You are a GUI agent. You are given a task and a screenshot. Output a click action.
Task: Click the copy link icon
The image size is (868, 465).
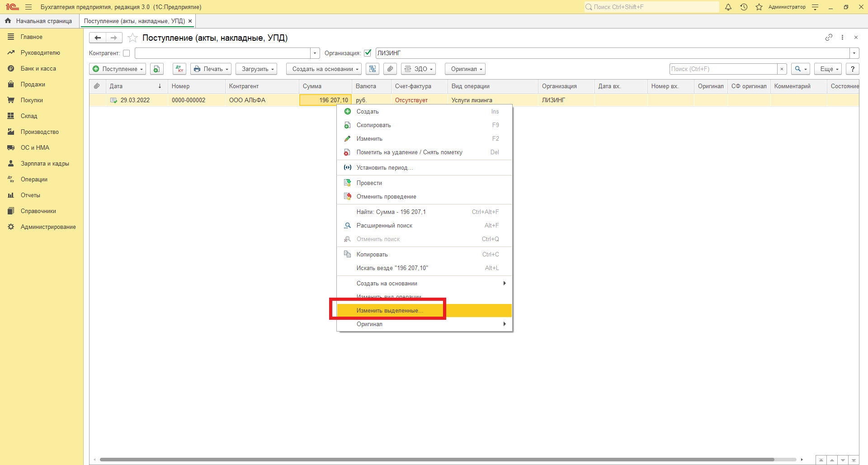[x=829, y=38]
